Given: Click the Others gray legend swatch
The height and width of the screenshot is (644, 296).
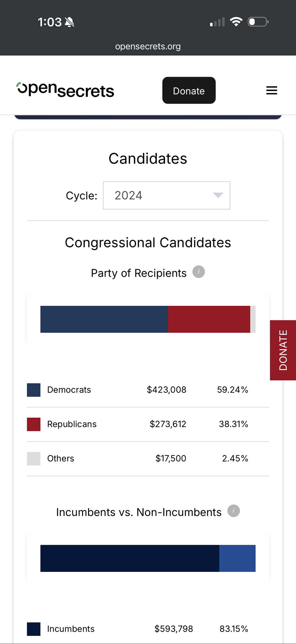Looking at the screenshot, I should click(34, 459).
